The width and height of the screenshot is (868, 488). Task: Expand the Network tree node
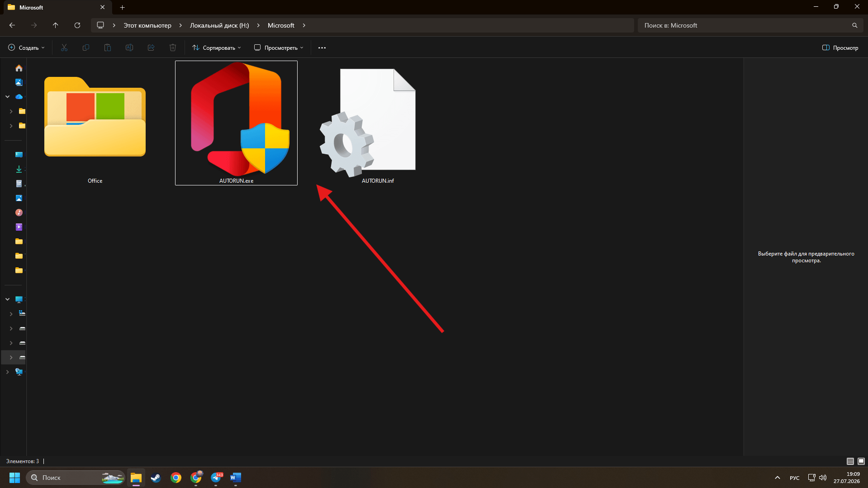point(8,372)
